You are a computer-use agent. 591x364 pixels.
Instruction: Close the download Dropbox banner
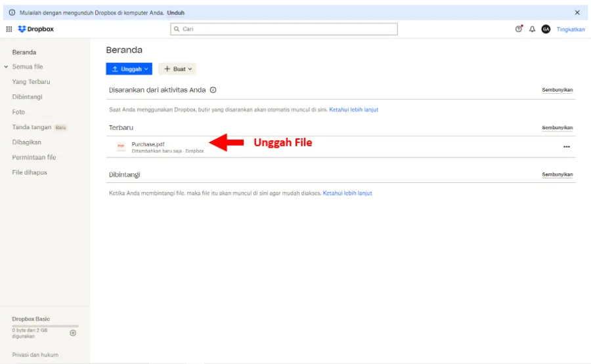tap(577, 12)
